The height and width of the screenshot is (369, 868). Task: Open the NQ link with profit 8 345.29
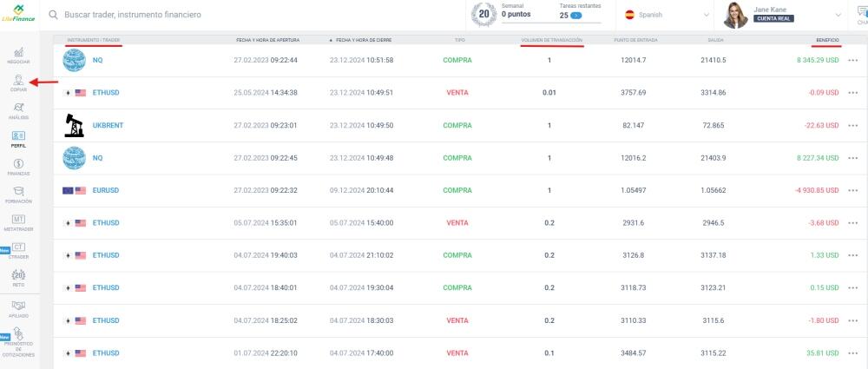click(97, 61)
